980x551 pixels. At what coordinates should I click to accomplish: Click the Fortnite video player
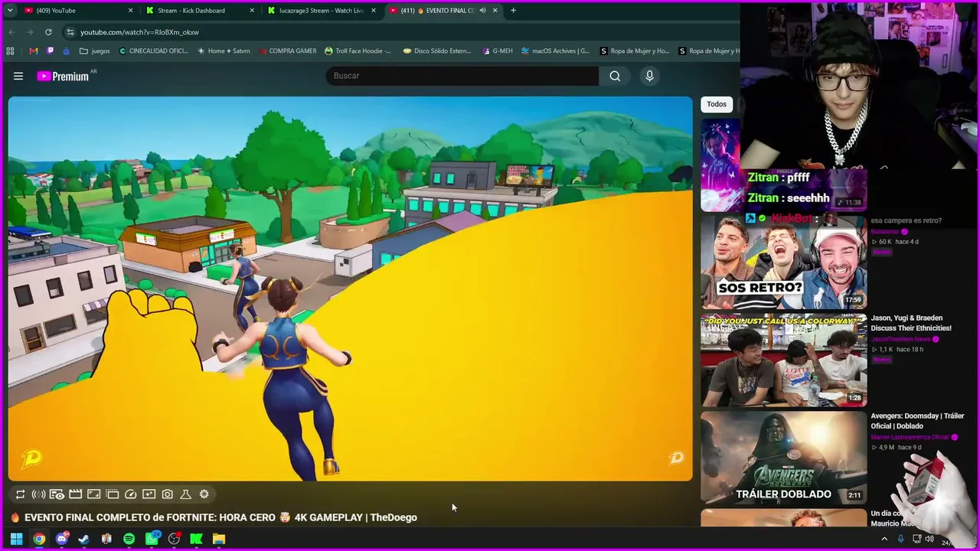[351, 289]
